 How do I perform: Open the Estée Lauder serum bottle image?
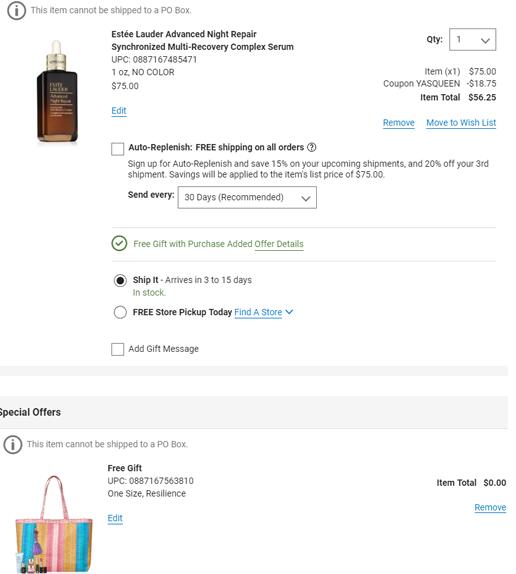(x=57, y=91)
